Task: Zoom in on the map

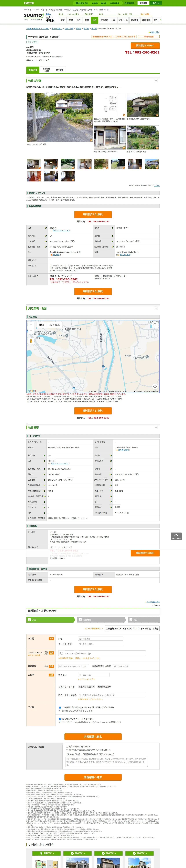Action: click(x=31, y=325)
